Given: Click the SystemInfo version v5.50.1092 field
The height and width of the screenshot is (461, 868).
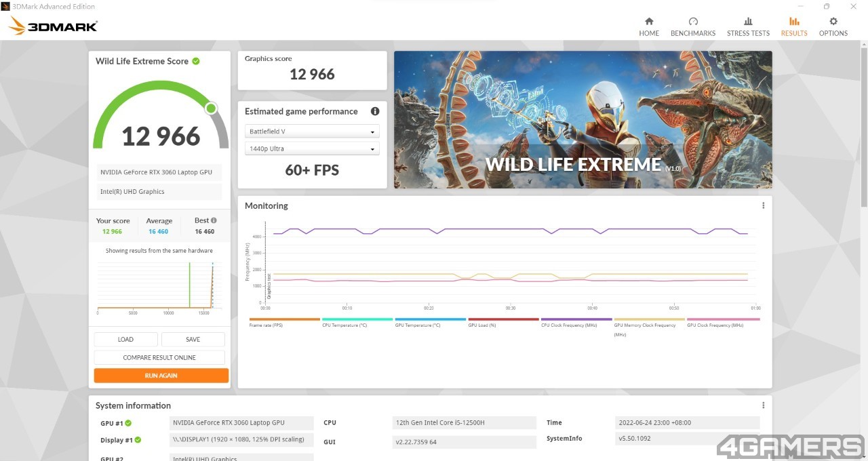Looking at the screenshot, I should click(687, 439).
